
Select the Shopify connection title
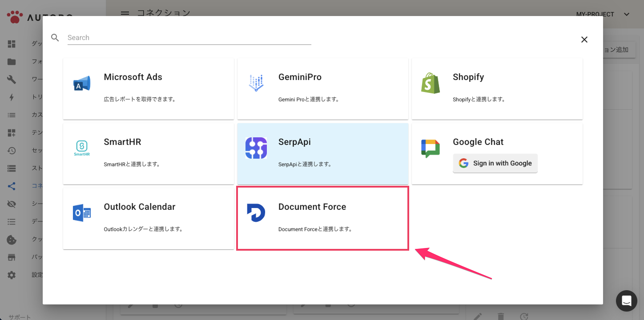[x=468, y=77]
